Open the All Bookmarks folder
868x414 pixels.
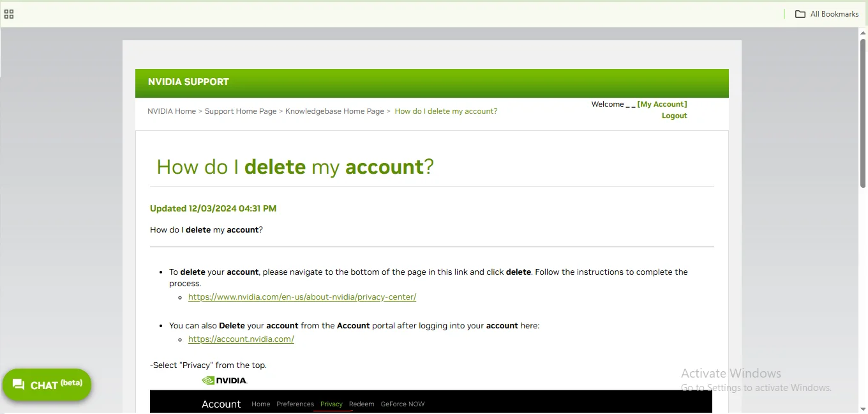tap(827, 14)
